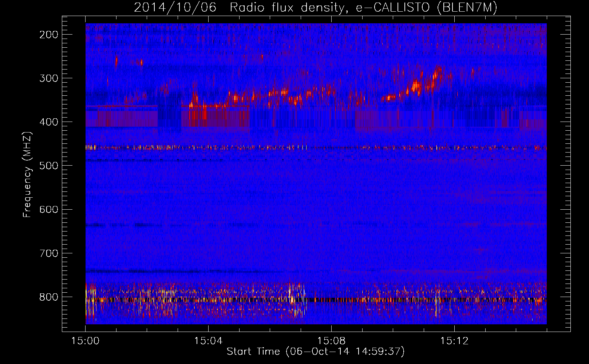
Task: Click the 15:12 time tick label
Action: 454,341
